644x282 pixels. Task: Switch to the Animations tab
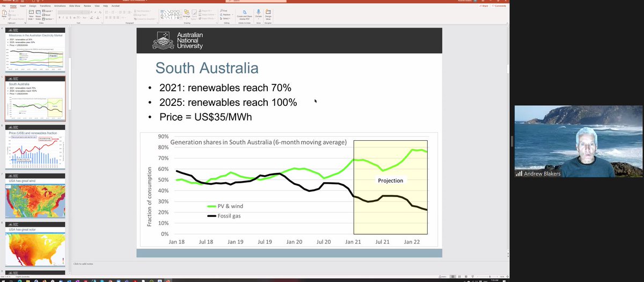tap(60, 6)
